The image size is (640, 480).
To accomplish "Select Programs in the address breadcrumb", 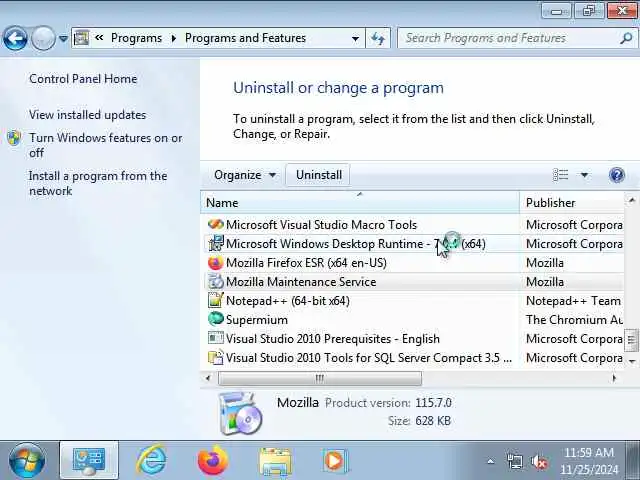I will (x=136, y=38).
